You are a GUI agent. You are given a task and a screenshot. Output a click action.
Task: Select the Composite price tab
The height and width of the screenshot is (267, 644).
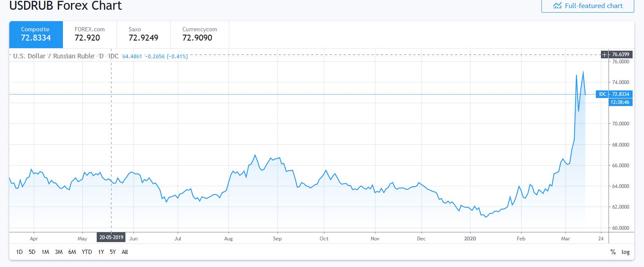coord(36,34)
